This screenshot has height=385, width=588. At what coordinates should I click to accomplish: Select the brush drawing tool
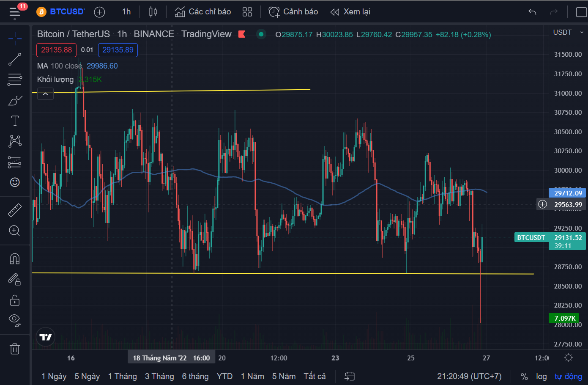15,100
